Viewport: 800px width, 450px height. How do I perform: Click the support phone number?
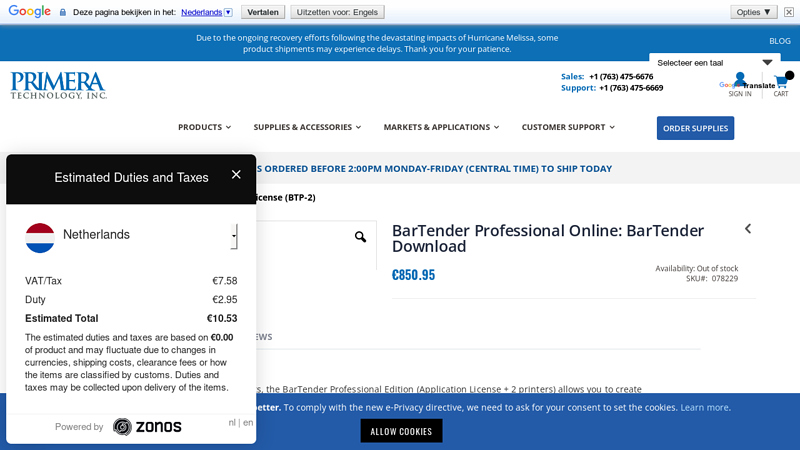point(631,88)
